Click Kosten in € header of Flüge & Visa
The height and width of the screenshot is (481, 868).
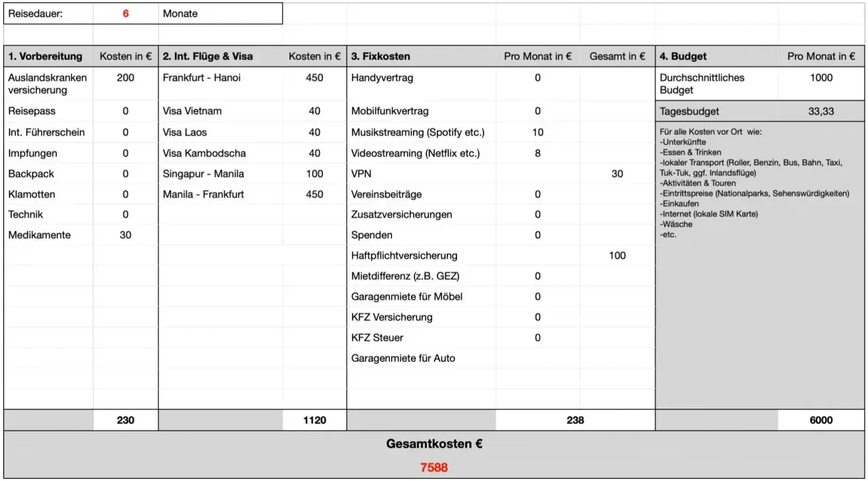click(315, 56)
